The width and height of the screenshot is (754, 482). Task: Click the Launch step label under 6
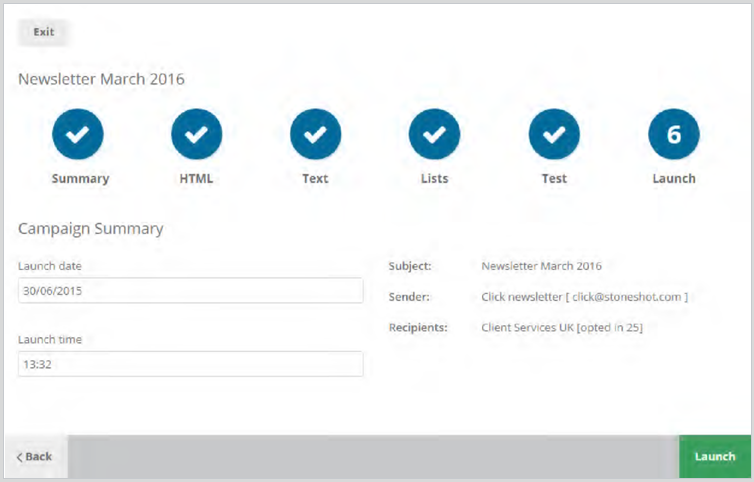[x=674, y=178]
